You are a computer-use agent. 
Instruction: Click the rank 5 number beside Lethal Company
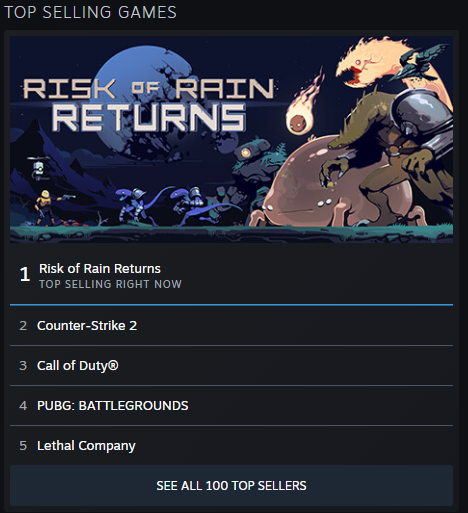pos(23,446)
